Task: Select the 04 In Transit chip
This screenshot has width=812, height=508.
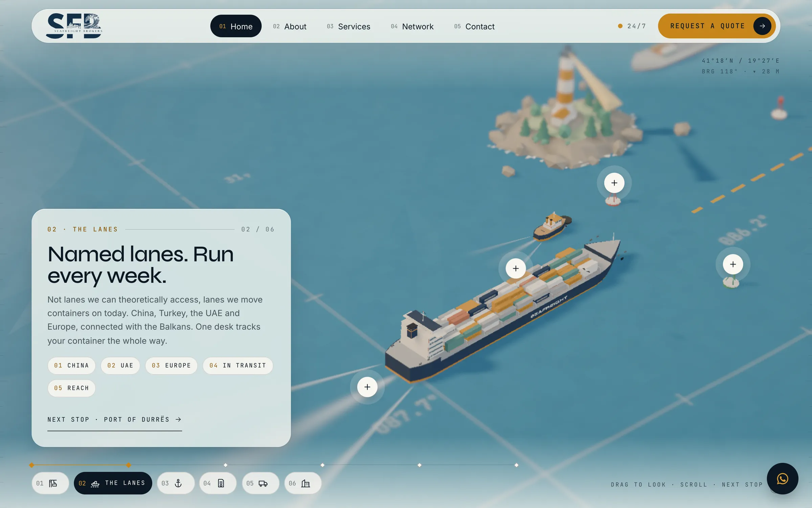Action: click(x=238, y=366)
